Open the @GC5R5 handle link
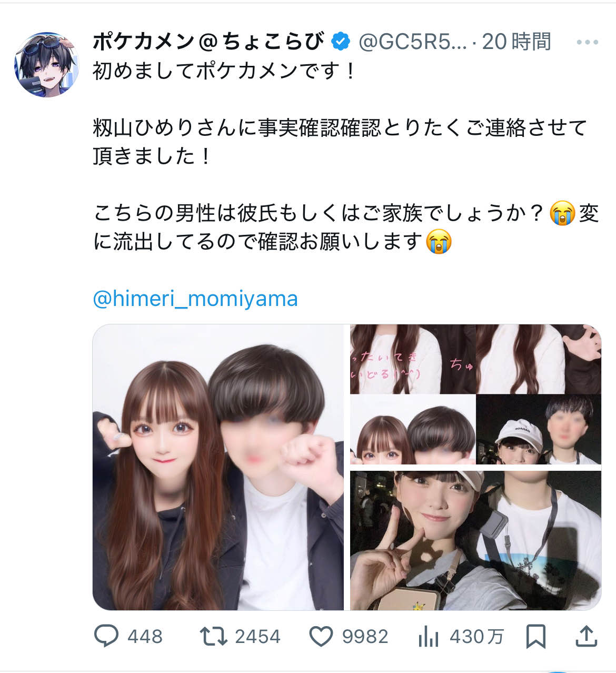616x673 pixels. point(413,42)
